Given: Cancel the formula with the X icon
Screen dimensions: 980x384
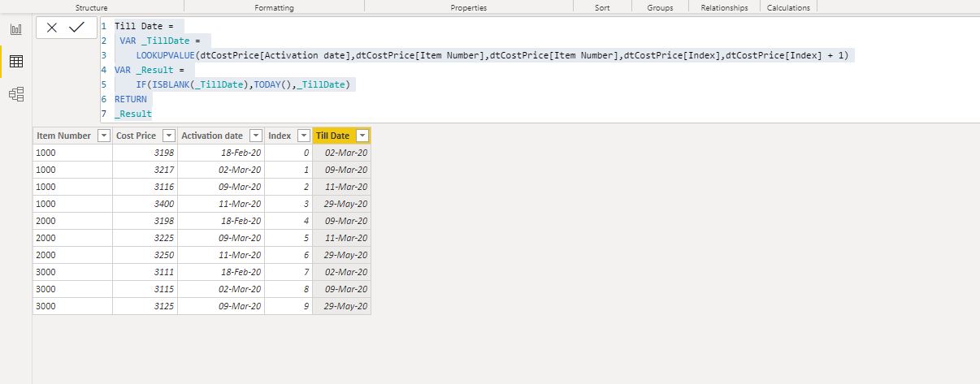Looking at the screenshot, I should coord(52,28).
